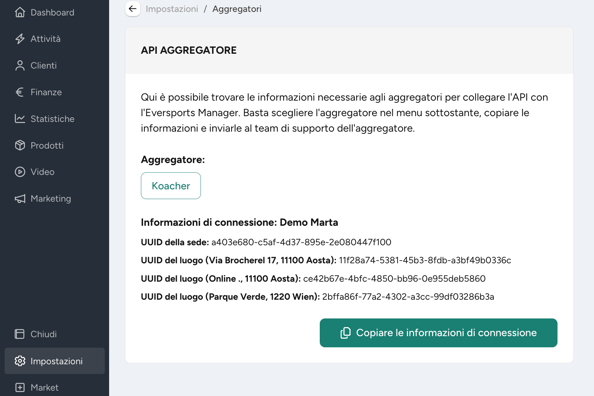Open the Market sidebar label
This screenshot has height=396, width=594.
tap(44, 388)
